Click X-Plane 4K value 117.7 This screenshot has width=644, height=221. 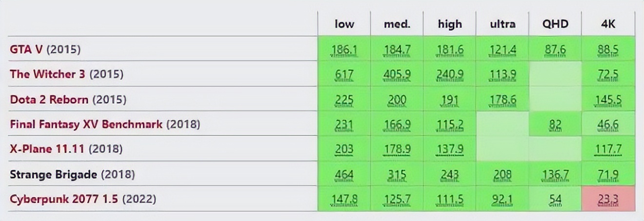608,149
